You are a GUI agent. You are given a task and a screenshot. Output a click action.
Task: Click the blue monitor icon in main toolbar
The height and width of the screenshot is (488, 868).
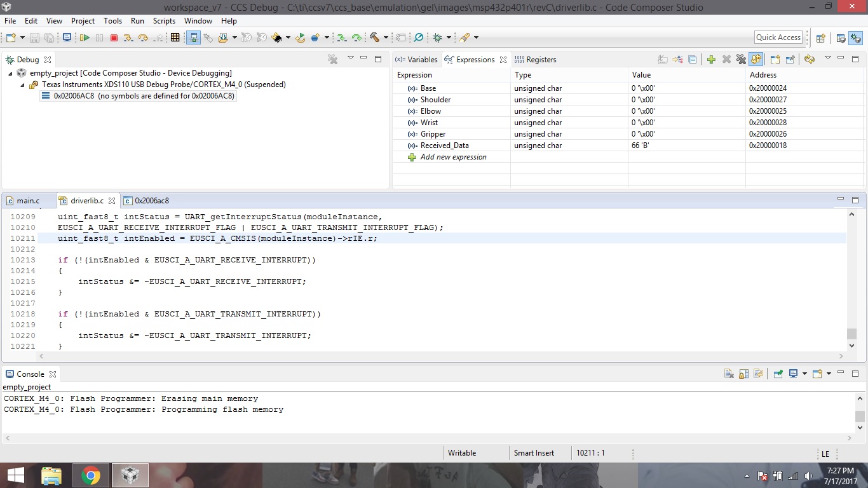click(x=67, y=37)
